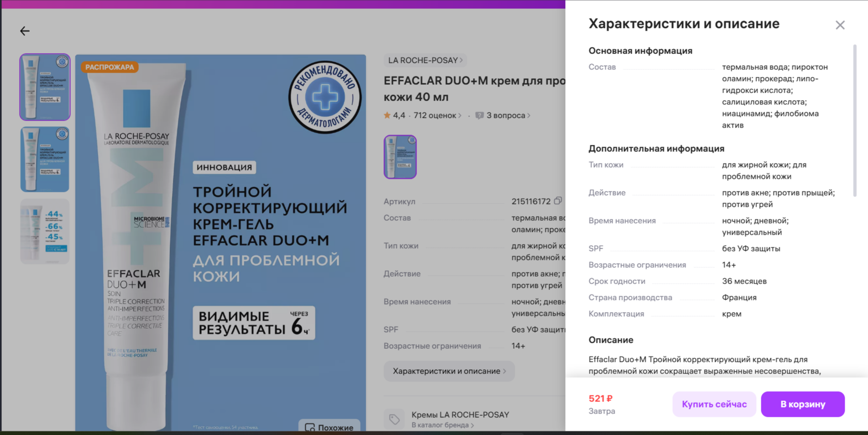Open similar items via the "Похожие" lens icon

point(309,427)
